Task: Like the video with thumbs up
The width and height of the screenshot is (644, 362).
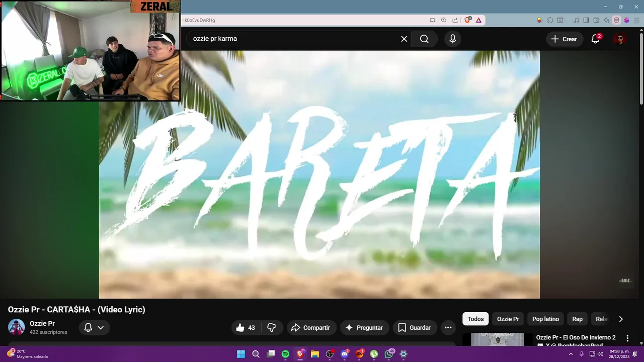Action: tap(246, 328)
